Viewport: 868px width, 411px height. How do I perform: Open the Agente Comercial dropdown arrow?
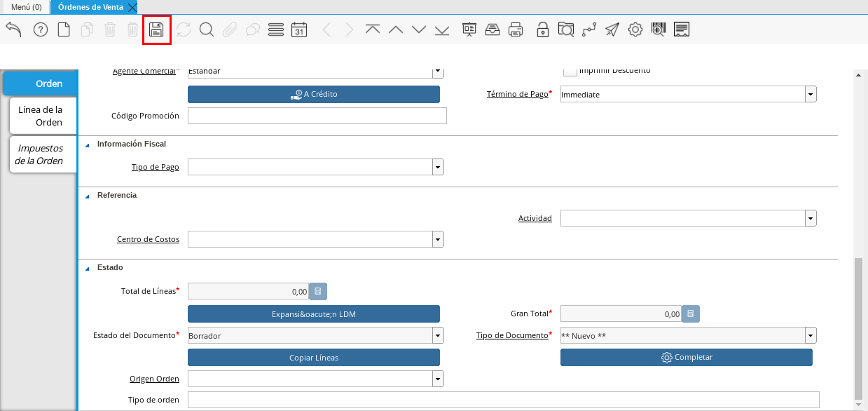[x=438, y=72]
